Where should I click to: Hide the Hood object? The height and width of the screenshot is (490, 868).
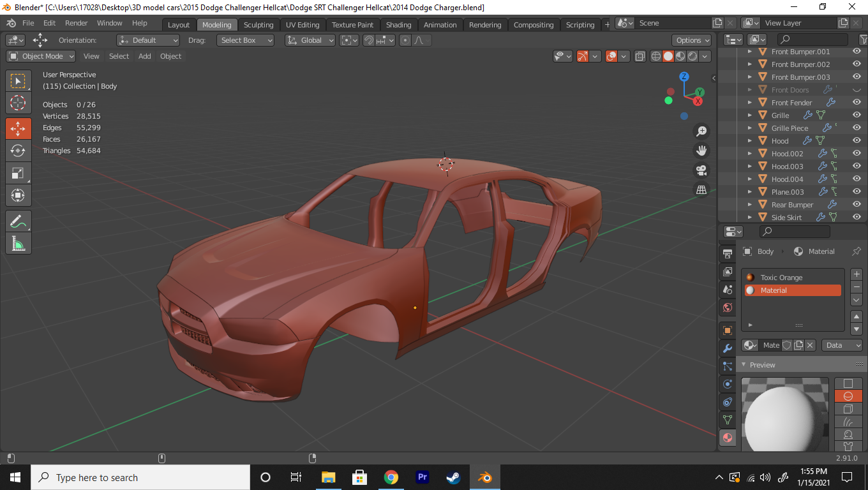pyautogui.click(x=857, y=141)
